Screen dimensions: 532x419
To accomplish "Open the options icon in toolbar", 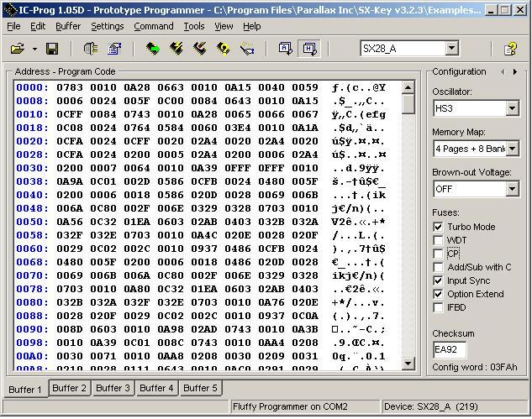I will [114, 49].
